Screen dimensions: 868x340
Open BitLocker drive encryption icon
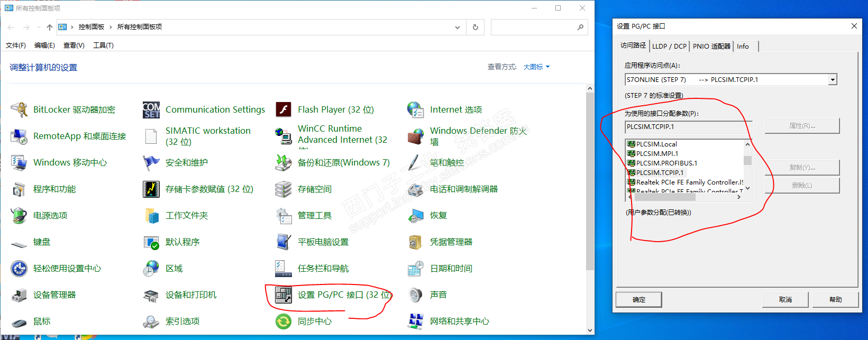19,109
